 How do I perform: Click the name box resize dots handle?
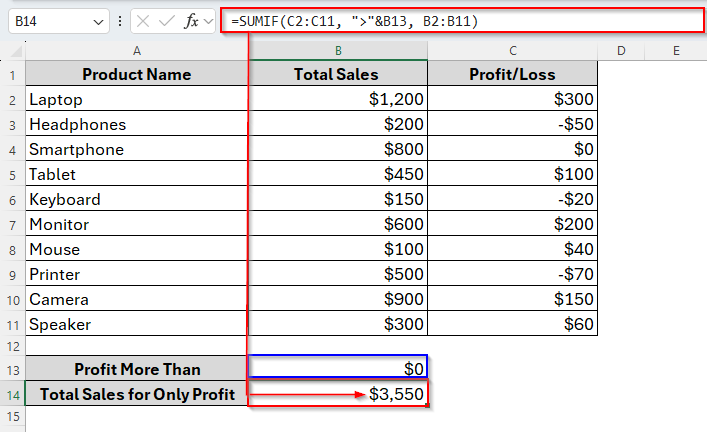pos(120,21)
